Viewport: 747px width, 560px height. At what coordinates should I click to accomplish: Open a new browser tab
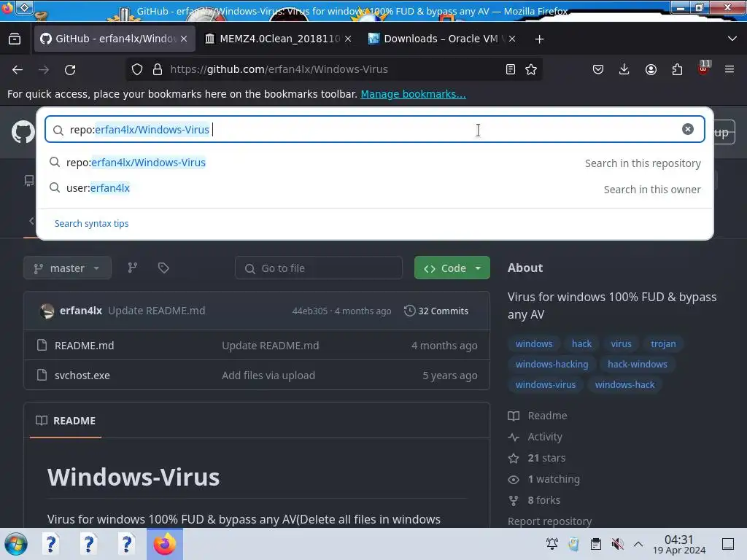[539, 39]
